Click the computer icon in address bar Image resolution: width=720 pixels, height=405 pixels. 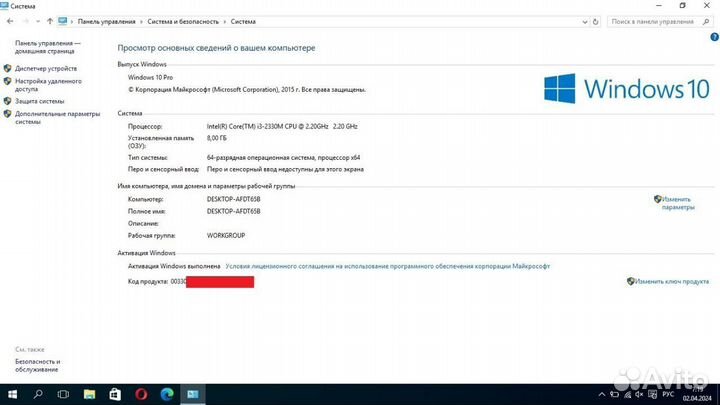[x=62, y=22]
